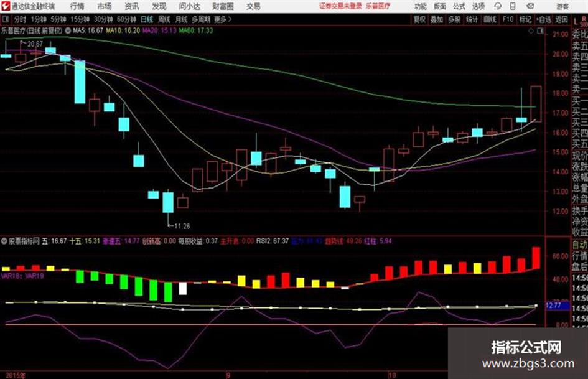Click the 股票指标网 indicator name
The image size is (588, 379).
[24, 241]
